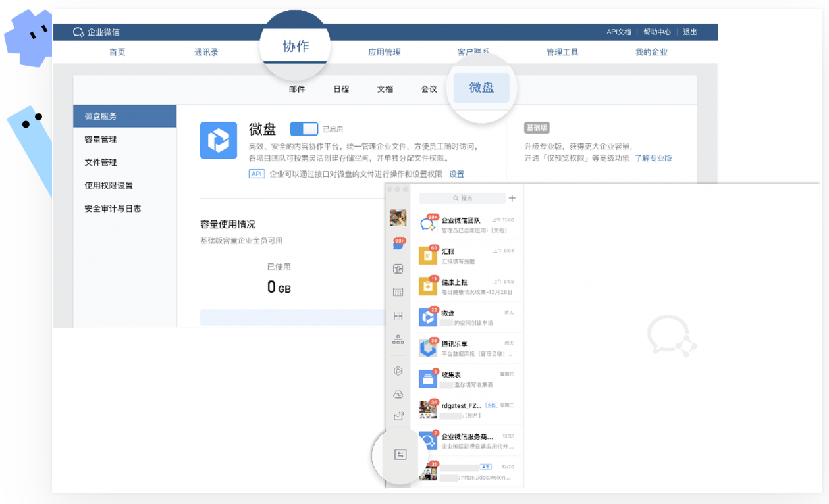Toggle the 微盘 enabled switch

304,129
